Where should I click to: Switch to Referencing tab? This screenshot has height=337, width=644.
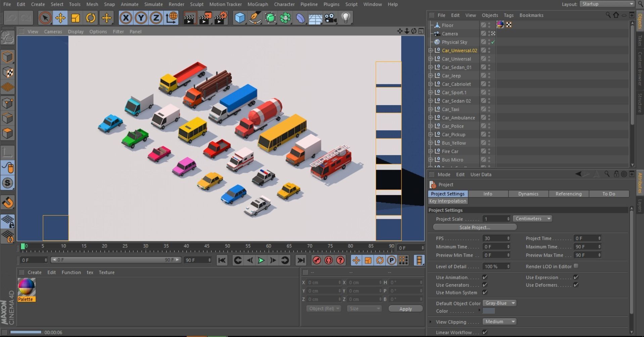[568, 194]
